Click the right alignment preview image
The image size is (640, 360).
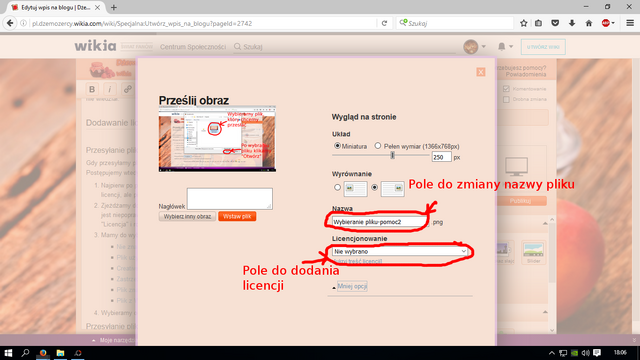tap(393, 188)
